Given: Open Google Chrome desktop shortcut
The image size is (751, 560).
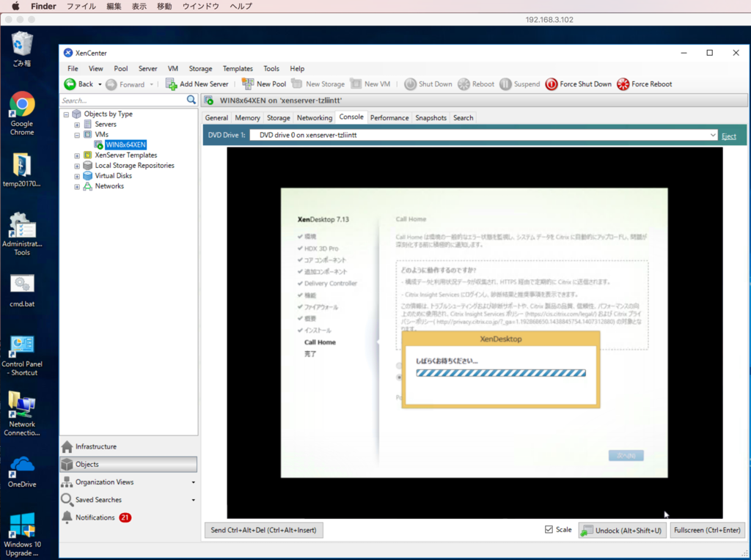Looking at the screenshot, I should [22, 114].
